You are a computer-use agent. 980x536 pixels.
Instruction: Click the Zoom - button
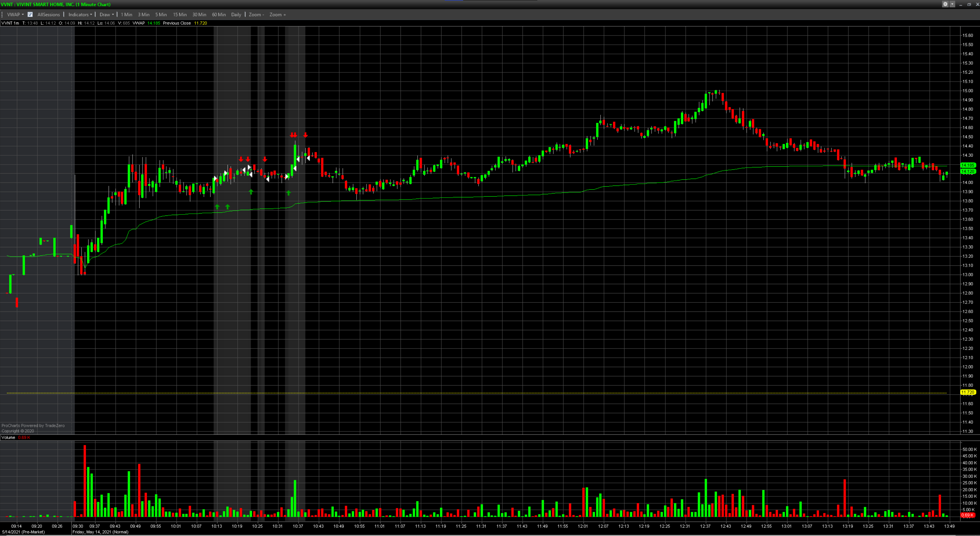click(256, 15)
